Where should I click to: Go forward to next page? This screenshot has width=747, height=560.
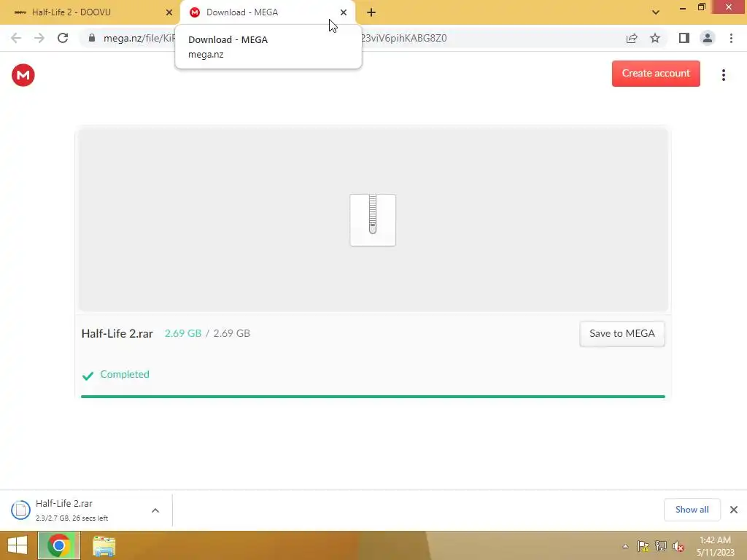[x=39, y=38]
